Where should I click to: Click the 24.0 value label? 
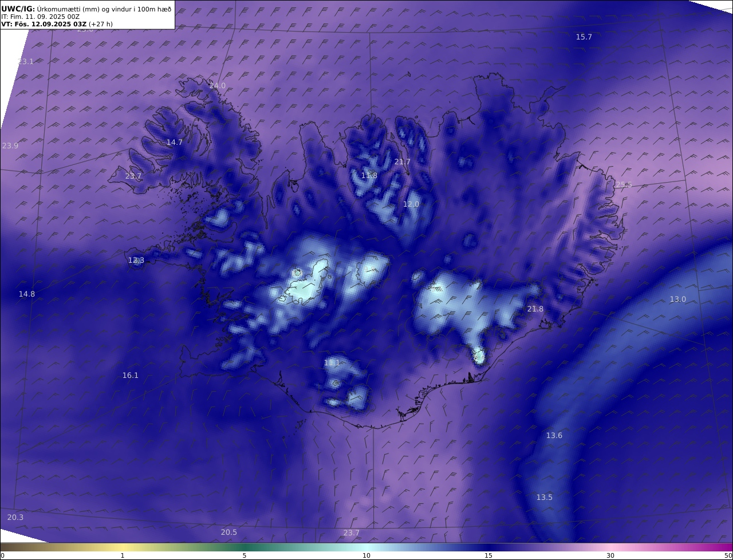pyautogui.click(x=217, y=86)
